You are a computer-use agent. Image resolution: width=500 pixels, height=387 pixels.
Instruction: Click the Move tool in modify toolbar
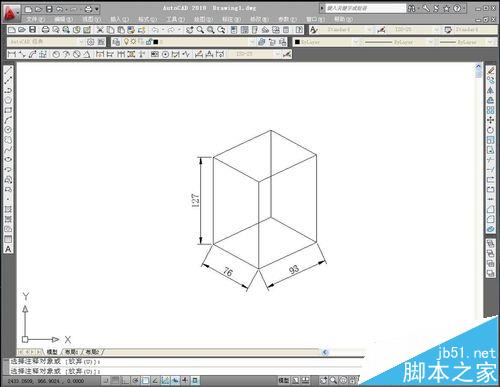(x=490, y=120)
